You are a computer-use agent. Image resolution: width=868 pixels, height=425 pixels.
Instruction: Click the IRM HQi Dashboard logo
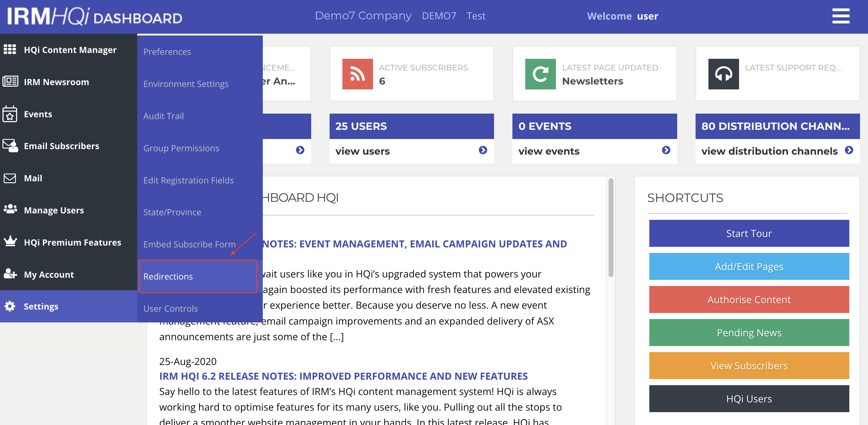(95, 16)
